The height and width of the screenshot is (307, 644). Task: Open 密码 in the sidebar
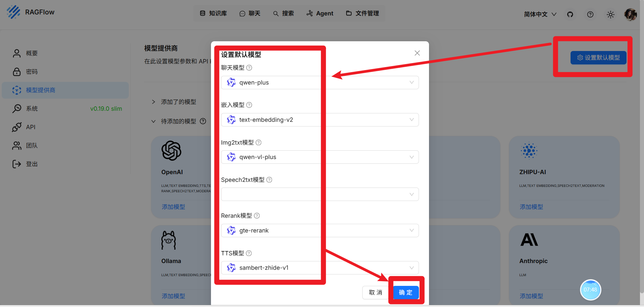[x=65, y=72]
